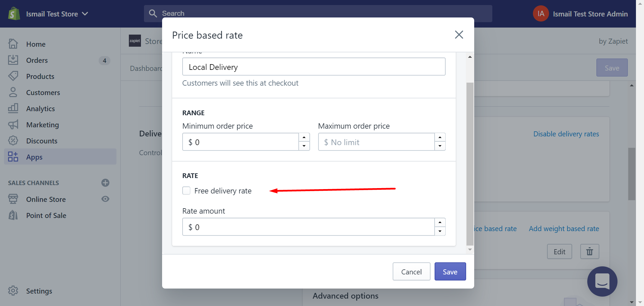The width and height of the screenshot is (644, 306).
Task: Click the Edit button for the rate
Action: tap(559, 252)
